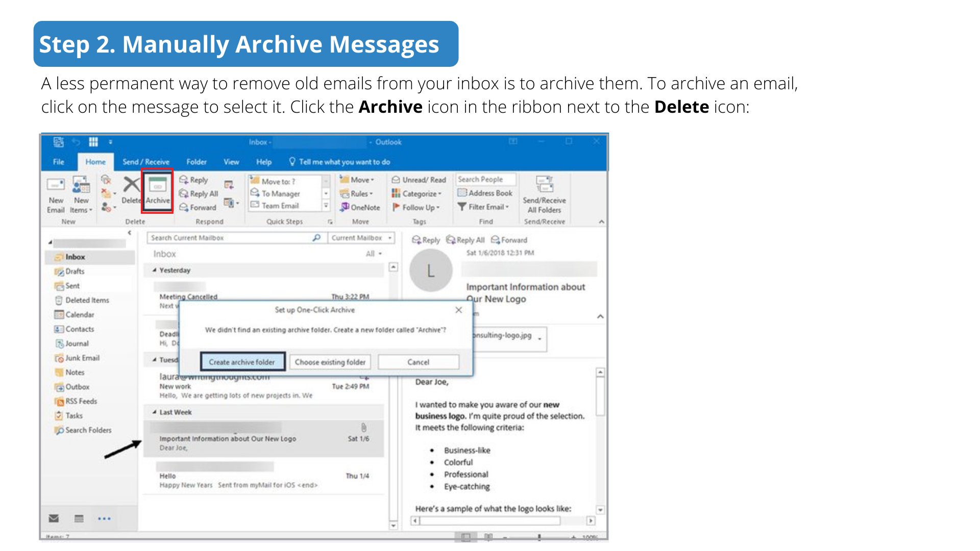Click Create archive folder button

coord(242,362)
